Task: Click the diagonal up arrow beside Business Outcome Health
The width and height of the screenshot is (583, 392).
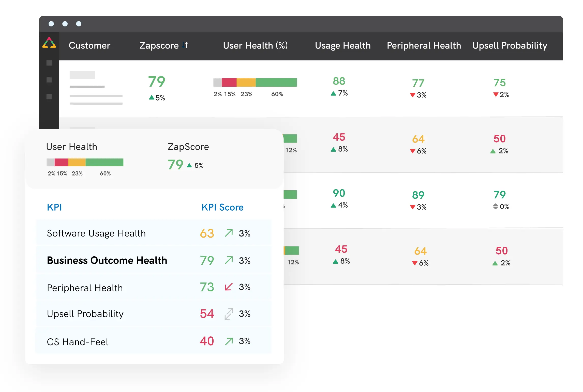Action: [229, 260]
